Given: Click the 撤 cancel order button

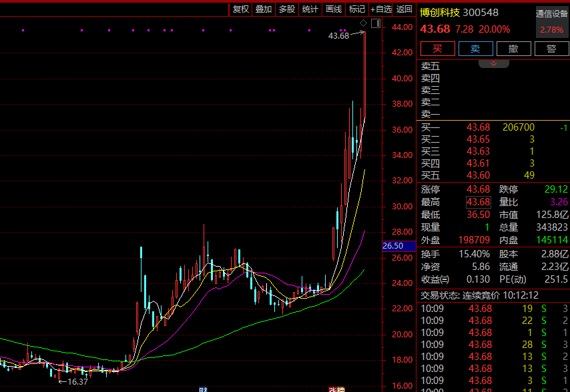Looking at the screenshot, I should [x=513, y=49].
